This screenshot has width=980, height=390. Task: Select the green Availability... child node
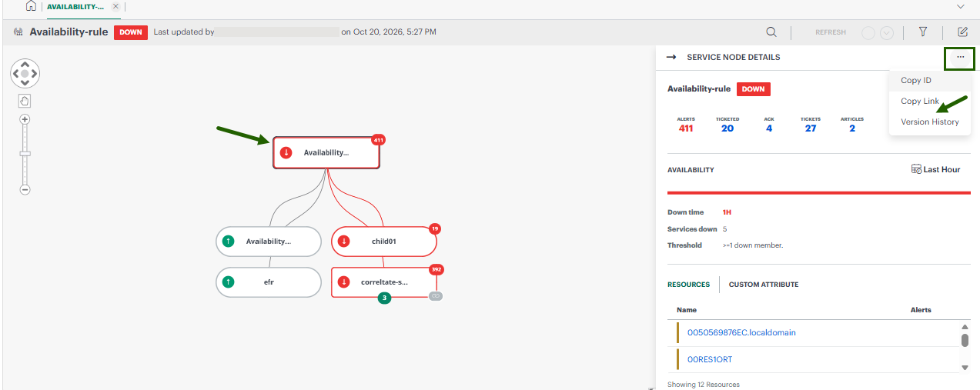269,242
